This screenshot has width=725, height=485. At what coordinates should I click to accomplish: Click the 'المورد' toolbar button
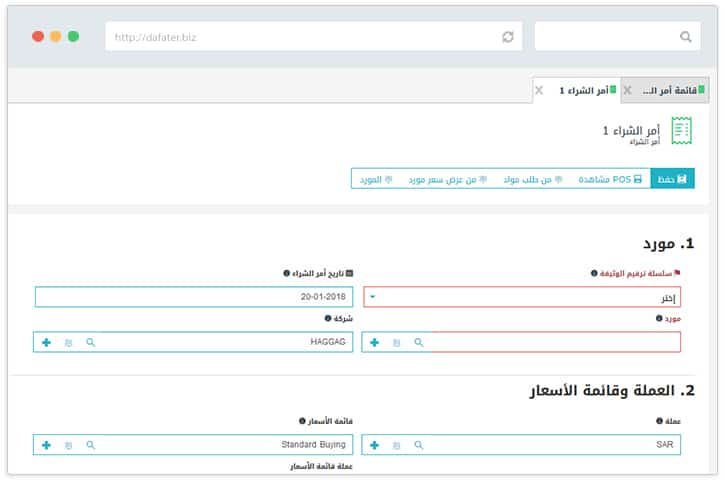click(376, 179)
